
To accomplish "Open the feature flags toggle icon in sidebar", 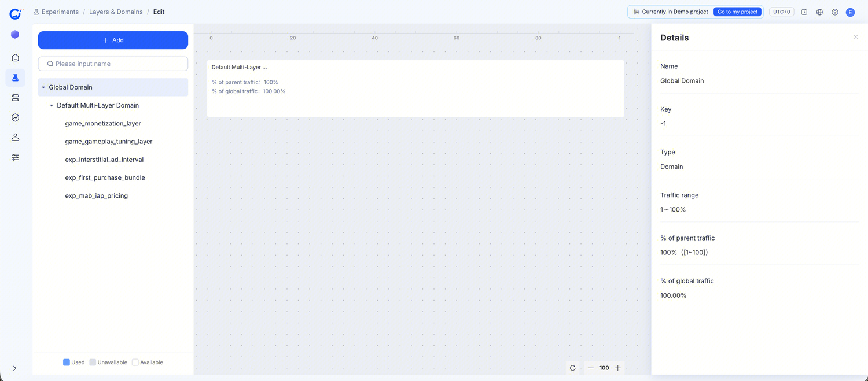I will (15, 98).
